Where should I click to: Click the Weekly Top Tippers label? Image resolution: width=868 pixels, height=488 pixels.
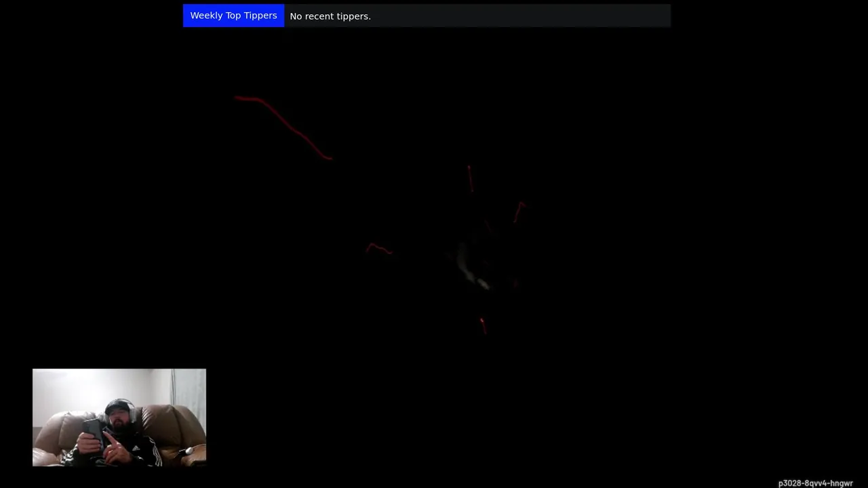[233, 16]
